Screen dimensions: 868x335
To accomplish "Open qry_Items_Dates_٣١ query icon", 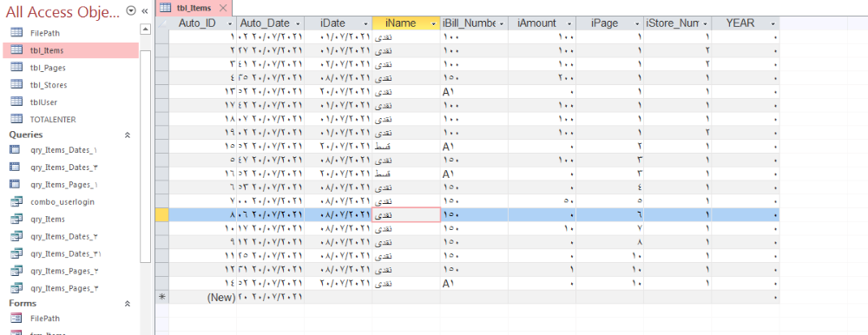I will tap(16, 253).
